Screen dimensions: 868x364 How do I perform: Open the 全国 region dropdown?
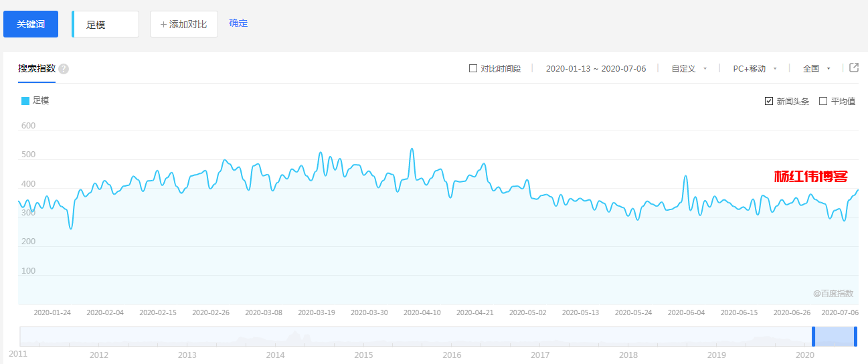click(x=816, y=68)
